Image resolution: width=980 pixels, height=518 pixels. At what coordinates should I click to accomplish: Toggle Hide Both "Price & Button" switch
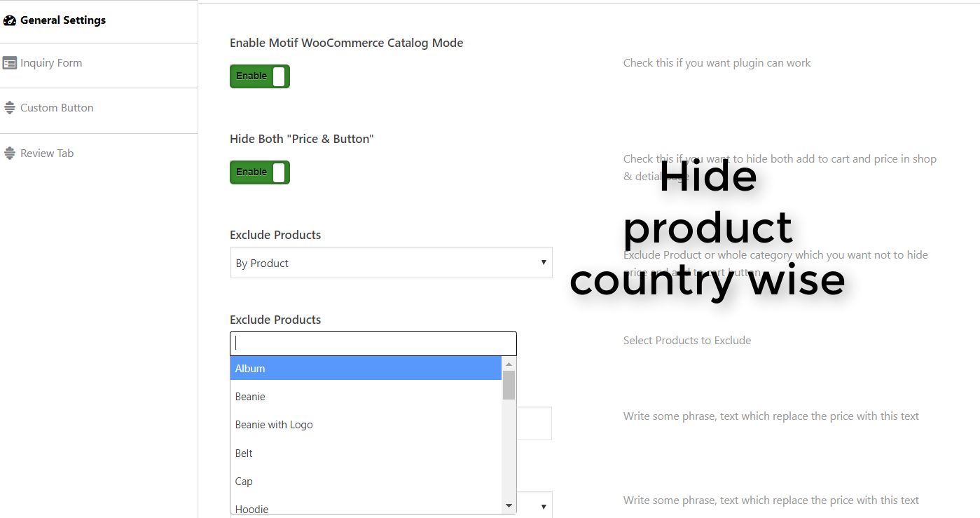[259, 172]
